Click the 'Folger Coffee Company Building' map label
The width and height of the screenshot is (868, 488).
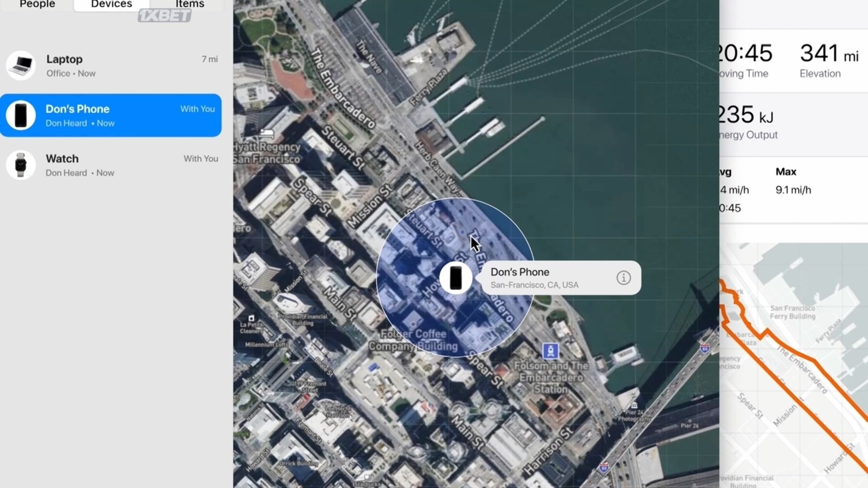[413, 340]
